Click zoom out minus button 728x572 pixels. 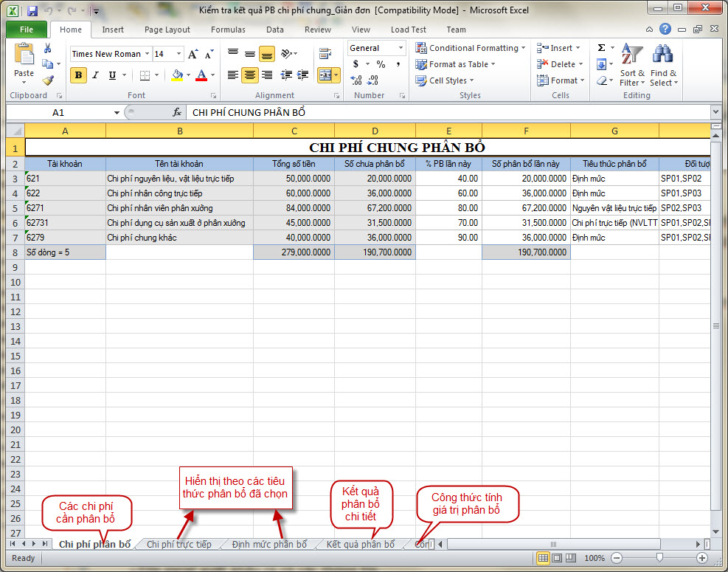coord(617,558)
